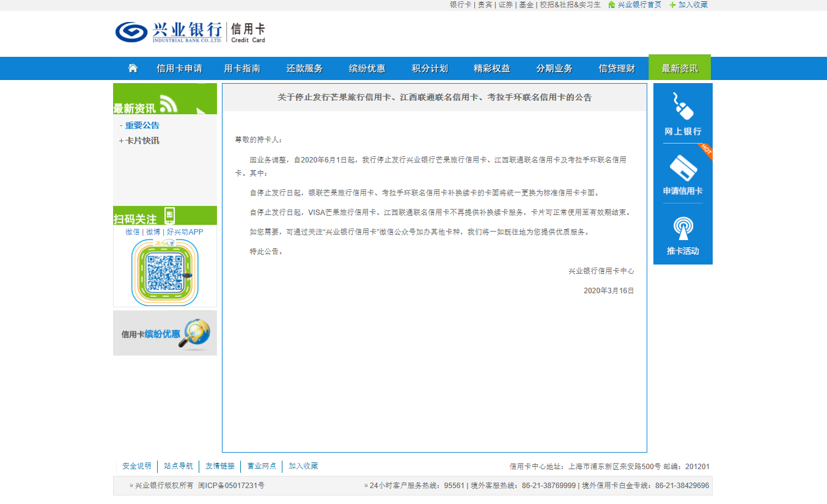Open 用卡指南 menu
827x504 pixels.
242,68
